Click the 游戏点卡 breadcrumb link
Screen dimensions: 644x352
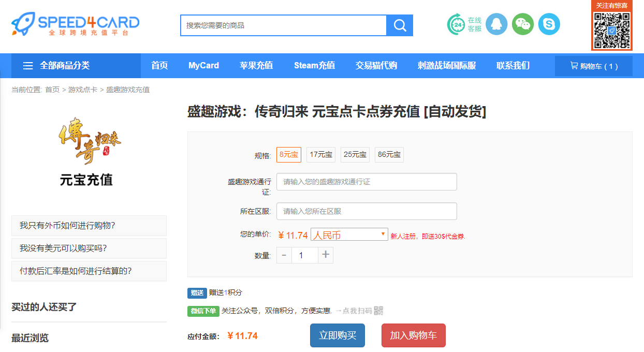83,90
